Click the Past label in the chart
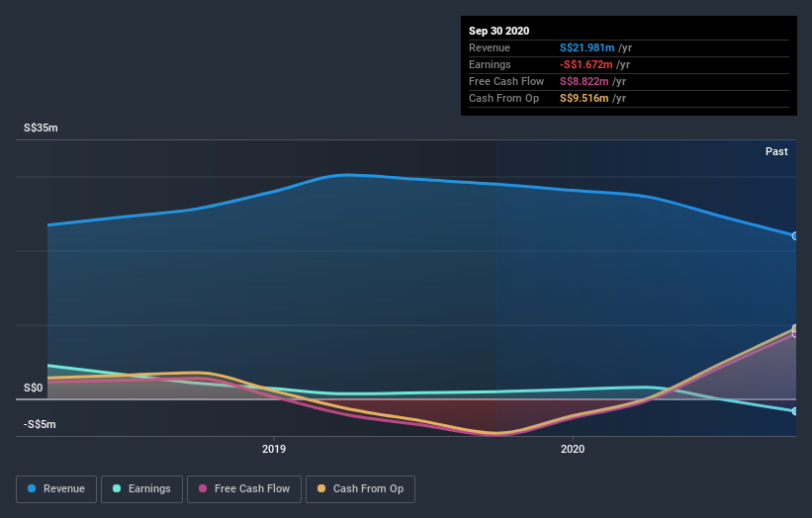812x518 pixels. [776, 151]
